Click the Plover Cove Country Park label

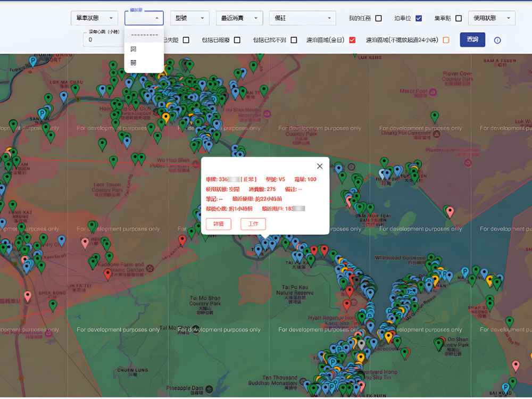(x=457, y=78)
